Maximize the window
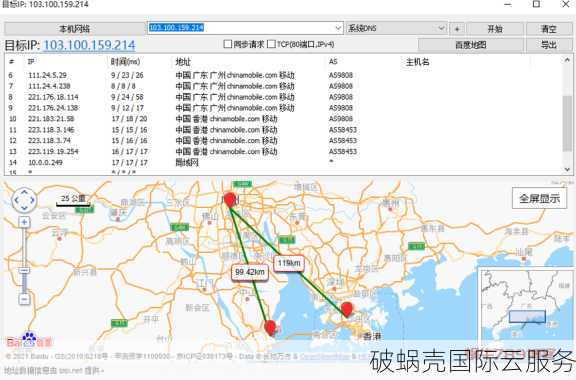 [536, 4]
